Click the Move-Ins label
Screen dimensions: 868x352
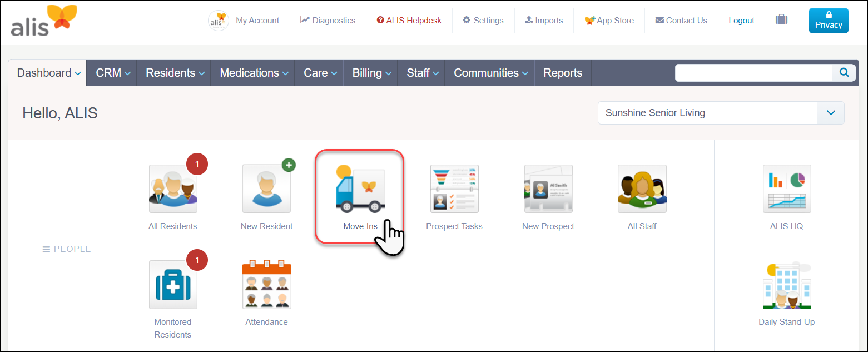[x=360, y=226]
